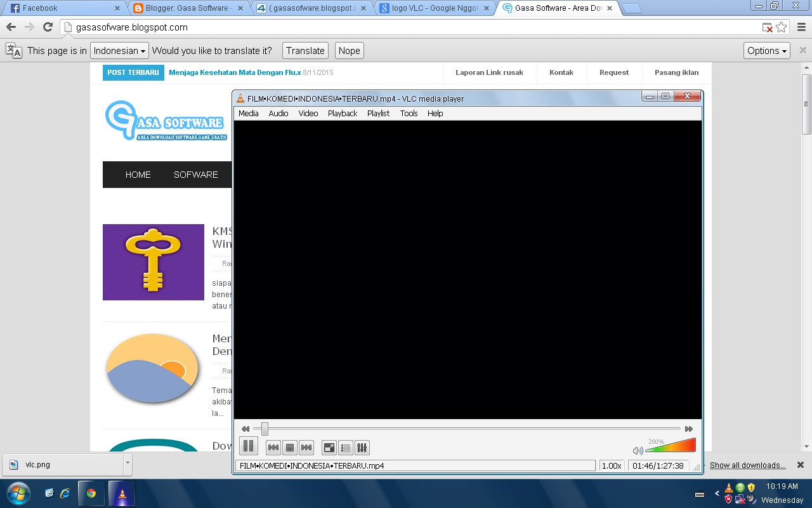Image resolution: width=812 pixels, height=508 pixels.
Task: Switch to the ( gasasoftware.blogspot tab
Action: (311, 8)
